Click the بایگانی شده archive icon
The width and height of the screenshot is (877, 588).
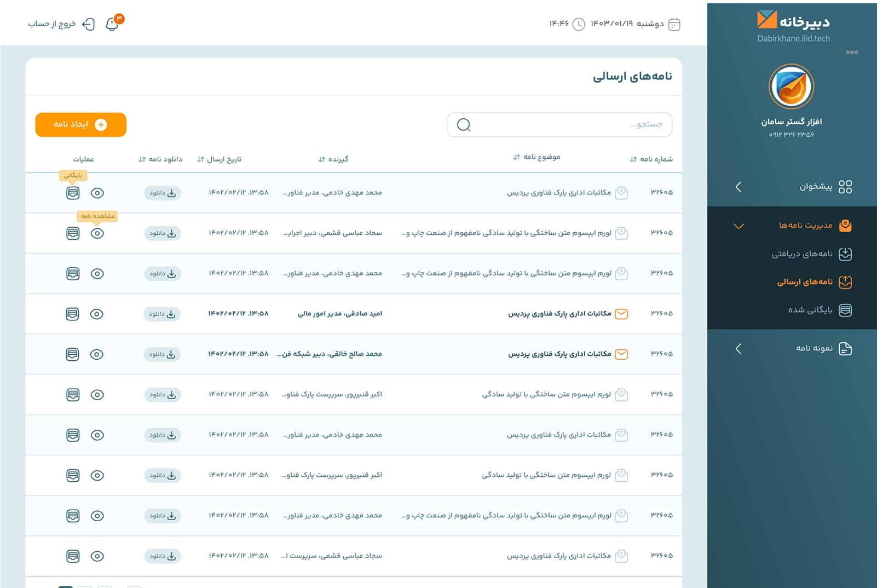pos(845,310)
